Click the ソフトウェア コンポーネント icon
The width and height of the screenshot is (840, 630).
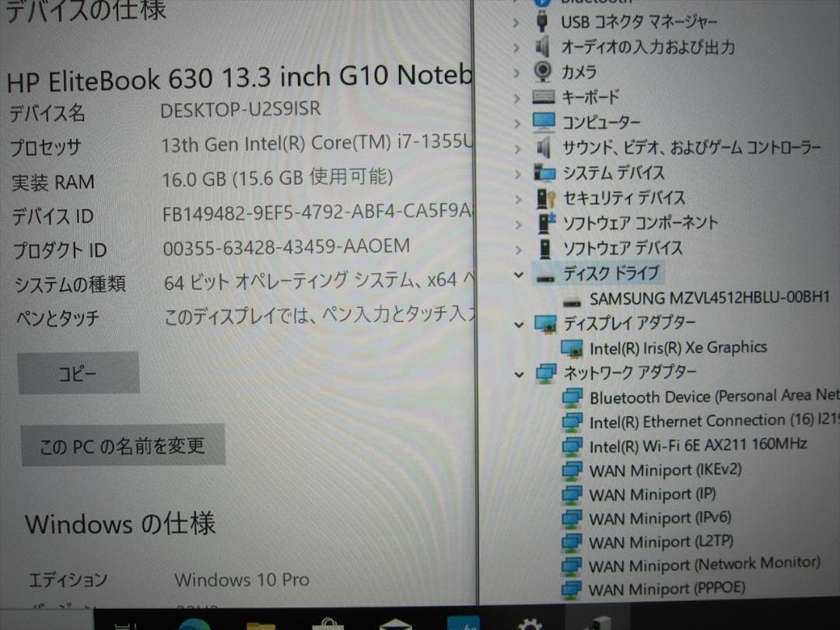pyautogui.click(x=546, y=223)
